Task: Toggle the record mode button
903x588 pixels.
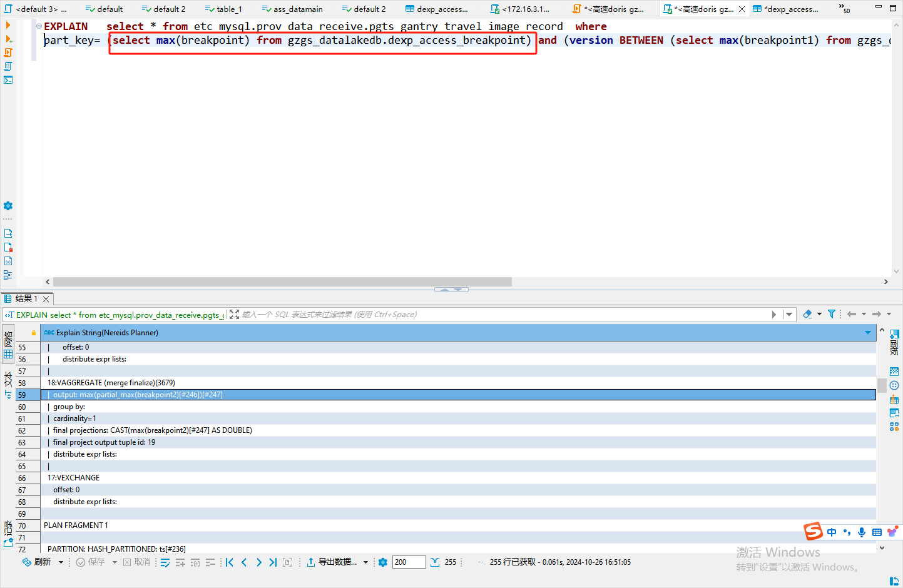Action: (x=8, y=534)
